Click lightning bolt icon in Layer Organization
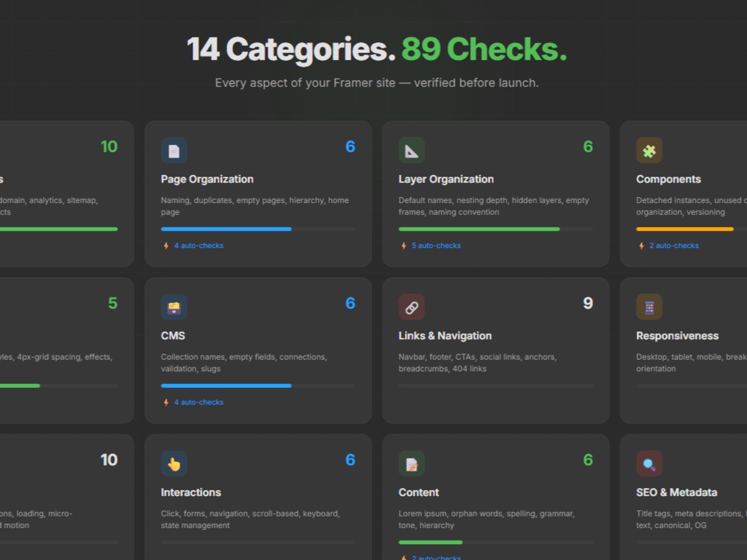Screen dimensions: 747x560 [404, 246]
